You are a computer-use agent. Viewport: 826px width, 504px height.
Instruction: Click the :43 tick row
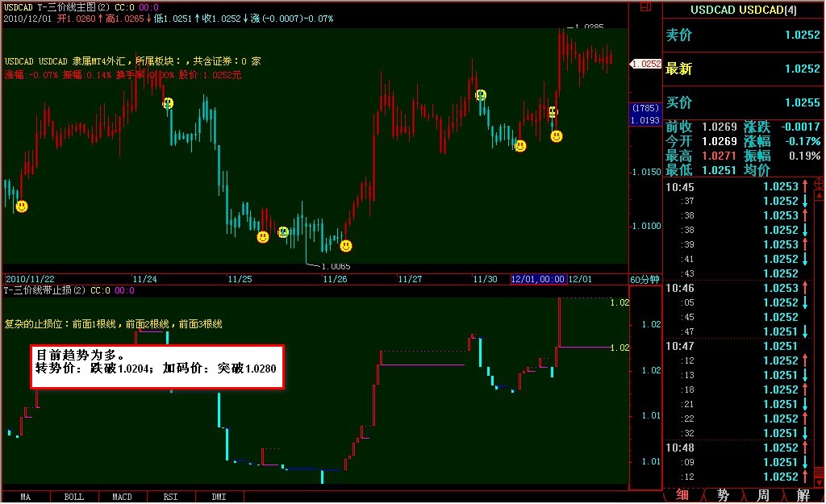(739, 273)
